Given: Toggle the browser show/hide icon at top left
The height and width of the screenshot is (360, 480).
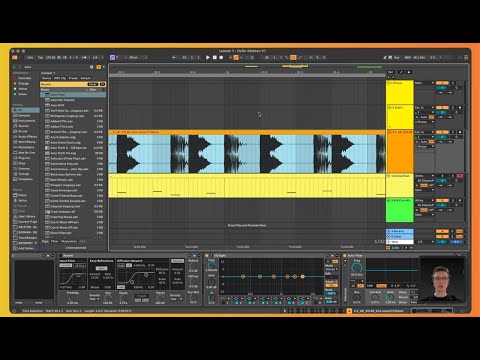Looking at the screenshot, I should tap(15, 57).
